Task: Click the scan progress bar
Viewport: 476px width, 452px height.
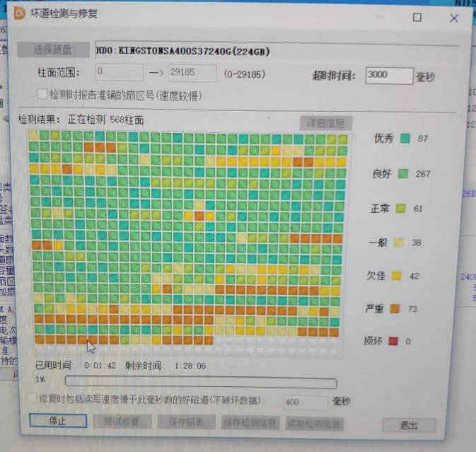Action: pyautogui.click(x=201, y=383)
